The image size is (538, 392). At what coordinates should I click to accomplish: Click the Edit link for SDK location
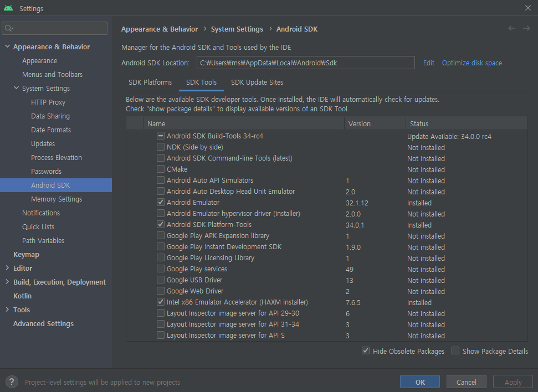[x=428, y=63]
